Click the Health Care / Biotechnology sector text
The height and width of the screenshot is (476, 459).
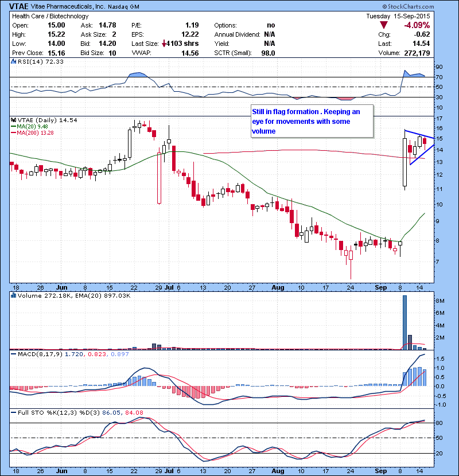(50, 16)
